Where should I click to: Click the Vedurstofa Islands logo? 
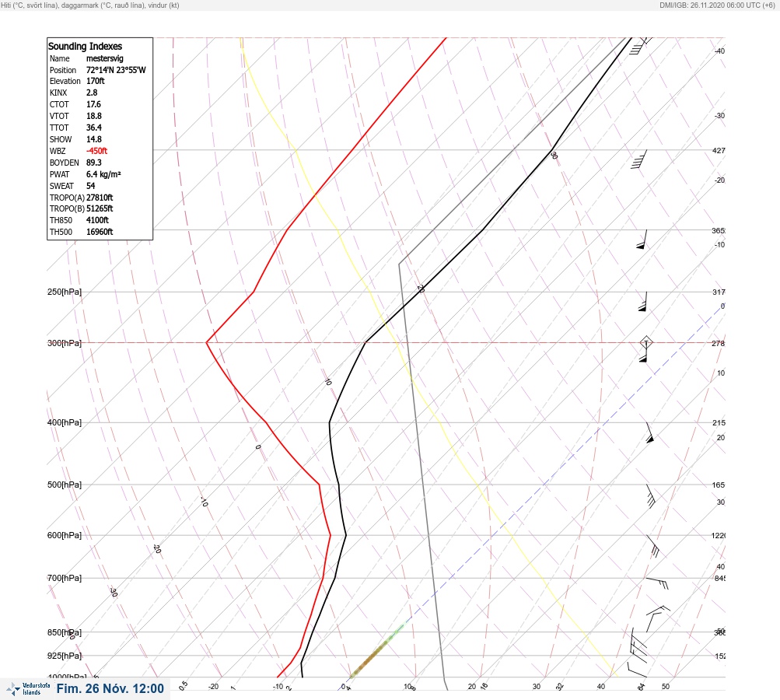click(28, 689)
